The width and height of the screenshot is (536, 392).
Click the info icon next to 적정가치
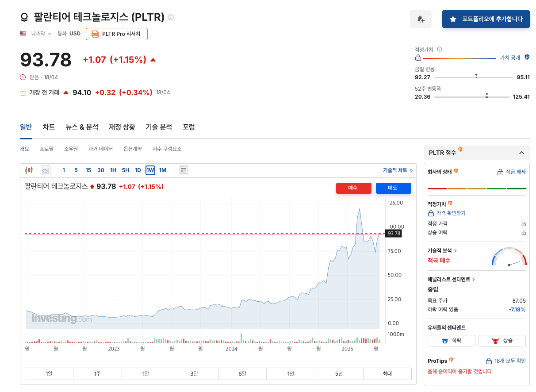(x=440, y=50)
